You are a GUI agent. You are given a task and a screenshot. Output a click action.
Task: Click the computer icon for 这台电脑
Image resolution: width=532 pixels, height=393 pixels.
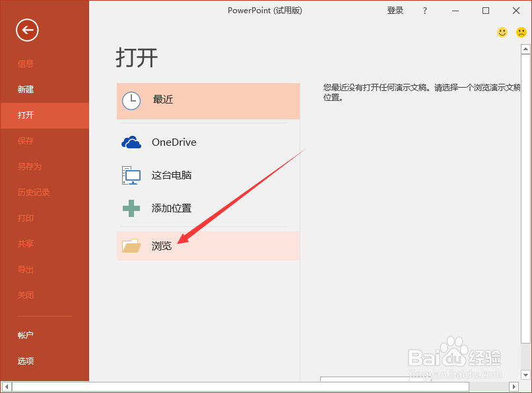click(131, 175)
